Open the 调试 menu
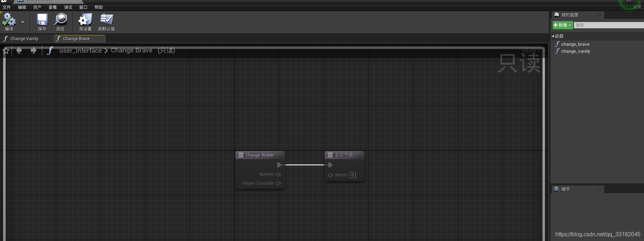 pyautogui.click(x=68, y=7)
